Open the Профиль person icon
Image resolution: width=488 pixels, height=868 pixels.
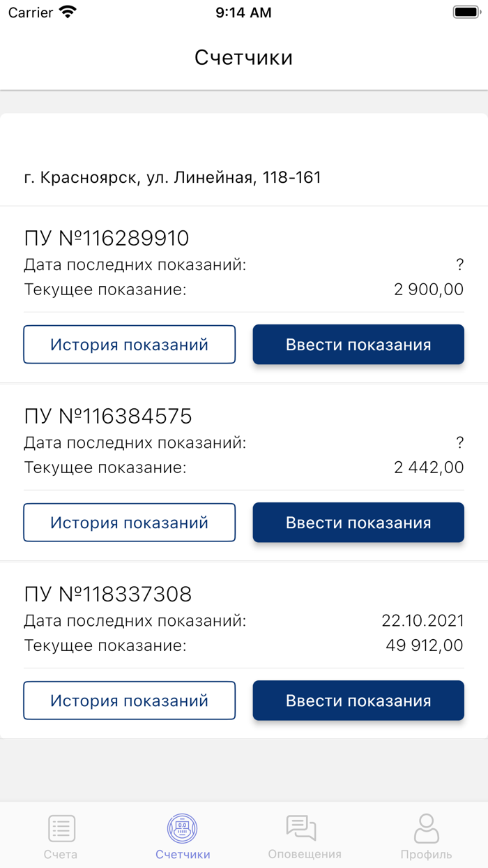[426, 828]
